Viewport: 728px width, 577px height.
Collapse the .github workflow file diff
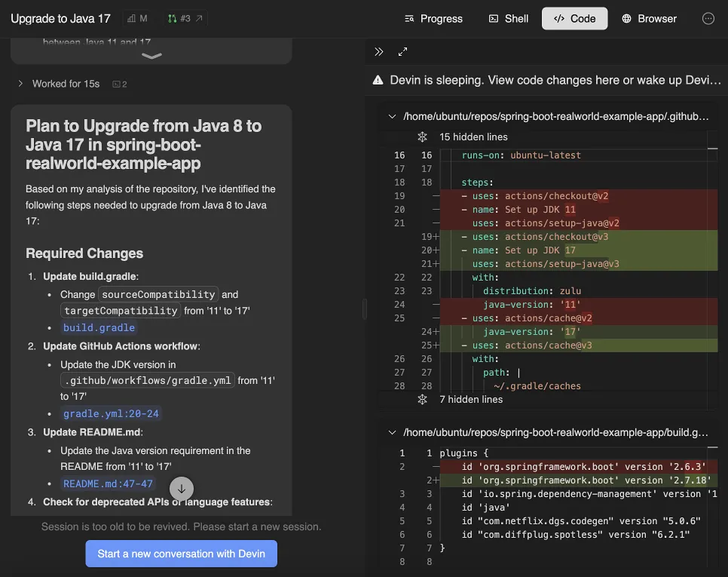pos(393,116)
